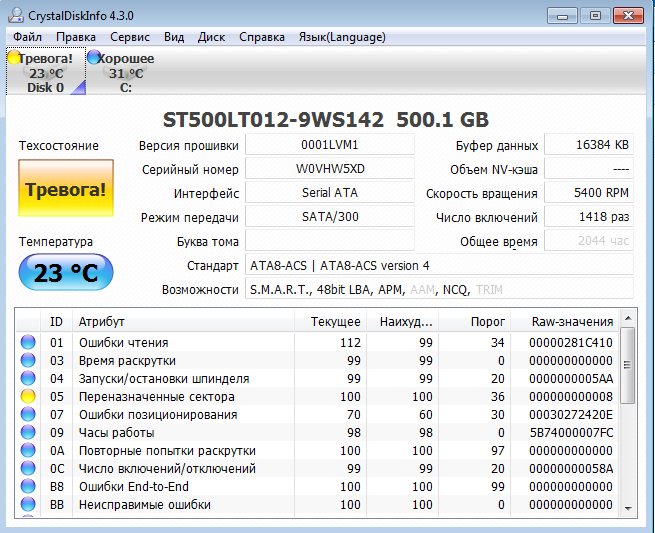Click the 5400 RPM rotation speed field

coord(589,193)
